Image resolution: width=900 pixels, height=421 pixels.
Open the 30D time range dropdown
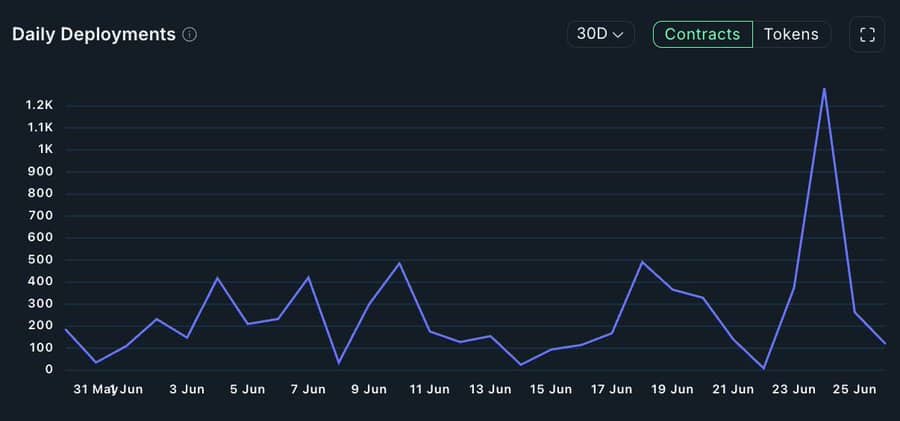pos(600,34)
